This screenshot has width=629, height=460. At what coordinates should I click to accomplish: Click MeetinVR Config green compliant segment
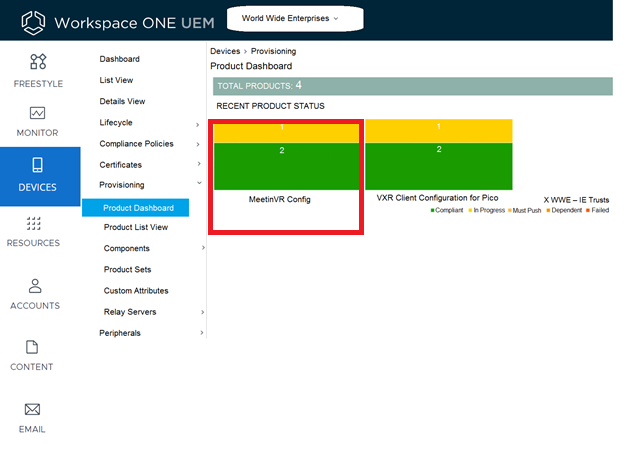coord(286,166)
